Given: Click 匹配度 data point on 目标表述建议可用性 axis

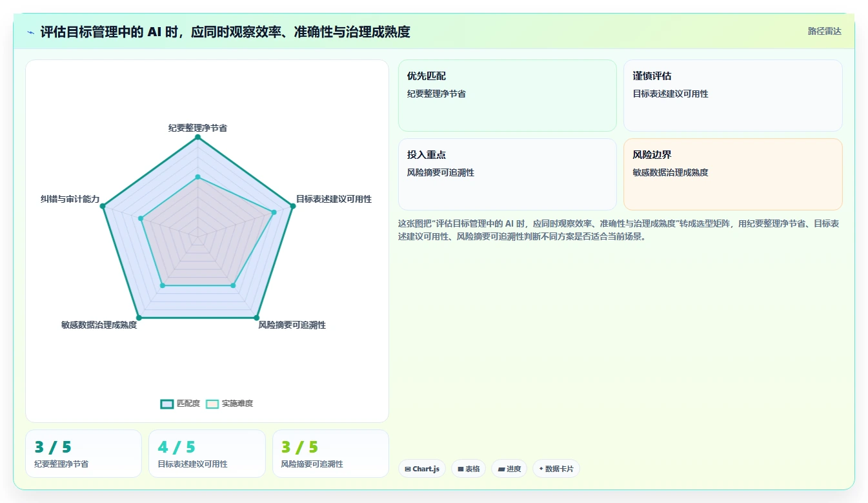Looking at the screenshot, I should (293, 206).
